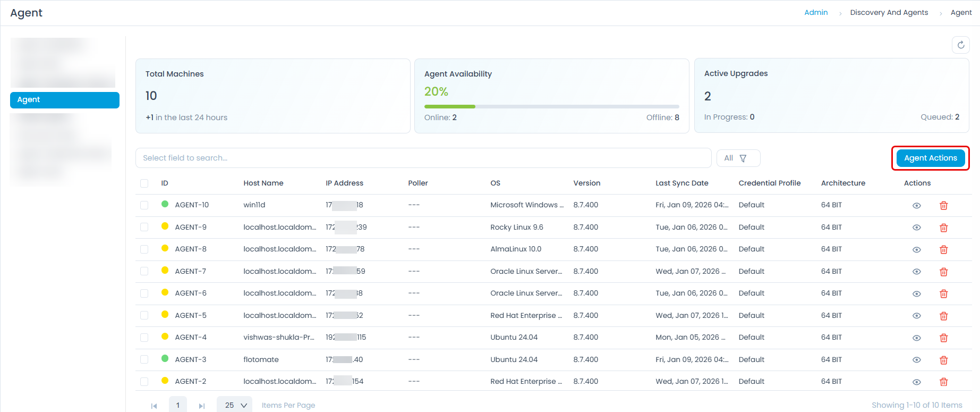The image size is (980, 412).
Task: Select the AGENT-6 row checkbox
Action: pyautogui.click(x=144, y=293)
